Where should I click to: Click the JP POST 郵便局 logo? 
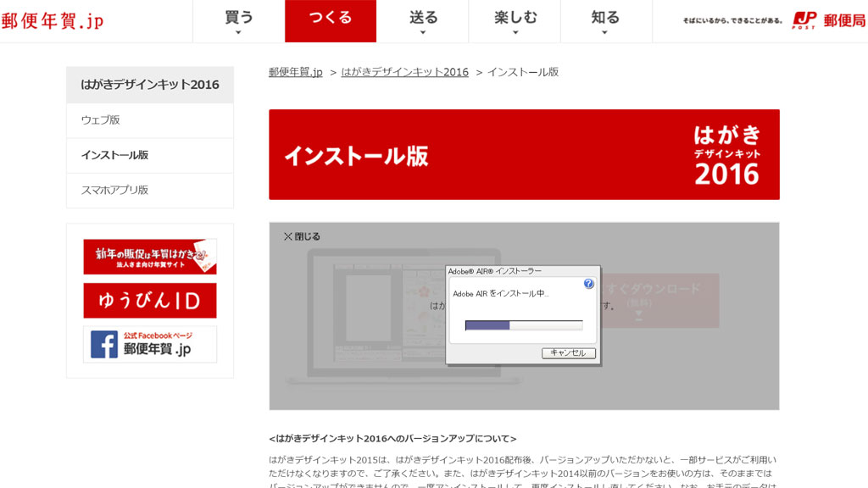point(829,20)
